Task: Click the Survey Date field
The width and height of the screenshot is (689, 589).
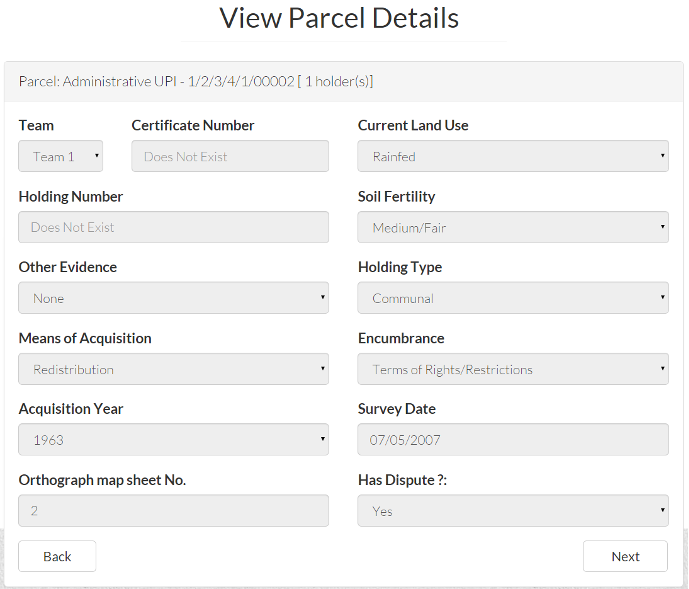Action: tap(513, 440)
